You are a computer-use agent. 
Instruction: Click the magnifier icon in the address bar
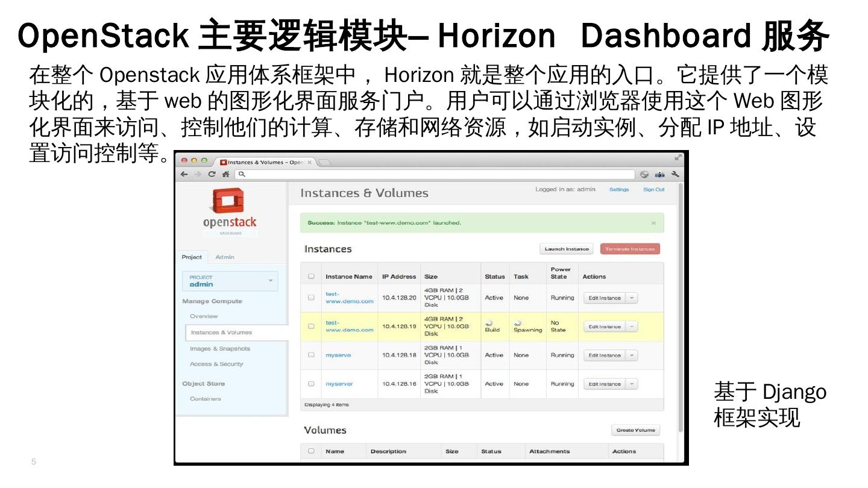point(241,174)
